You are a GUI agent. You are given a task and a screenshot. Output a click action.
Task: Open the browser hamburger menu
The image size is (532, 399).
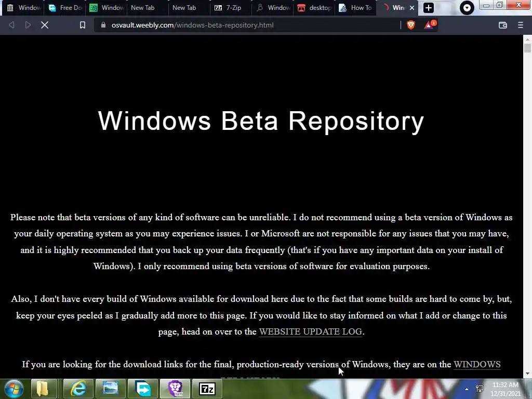(521, 25)
